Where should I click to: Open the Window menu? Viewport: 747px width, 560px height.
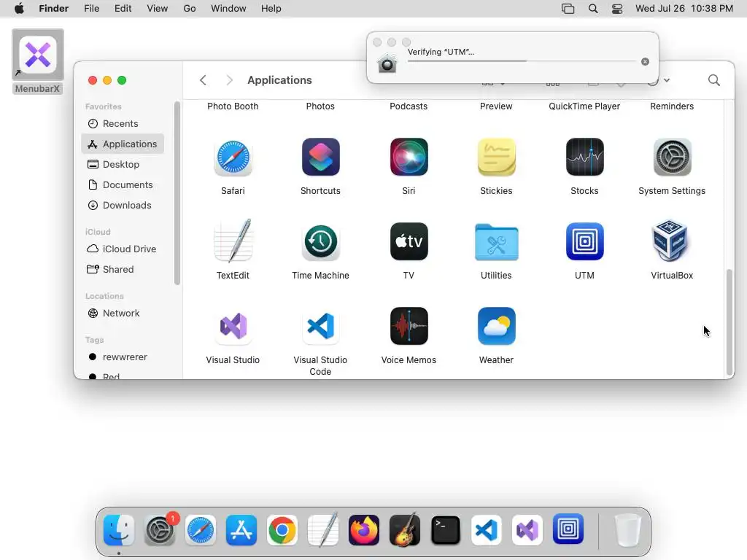228,9
